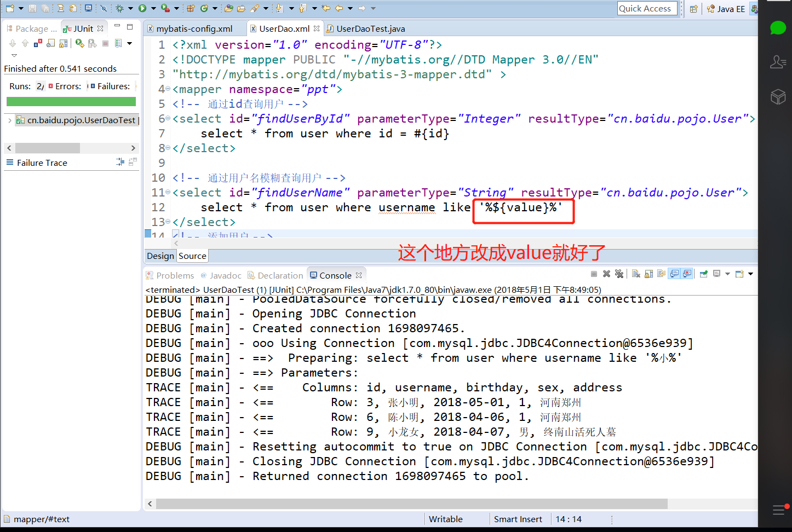This screenshot has height=532, width=792.
Task: Toggle Scroll Lock in the Console view
Action: (648, 274)
